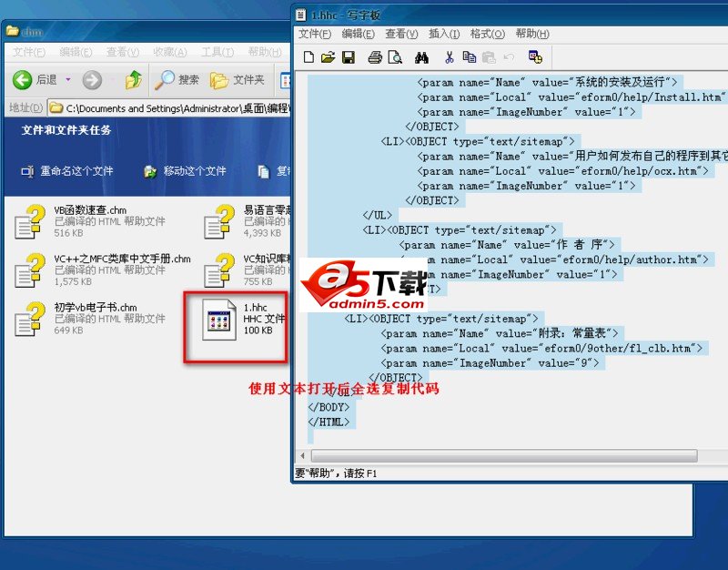Click the Undo arrow icon in WordPad
The image size is (728, 570).
(x=507, y=56)
